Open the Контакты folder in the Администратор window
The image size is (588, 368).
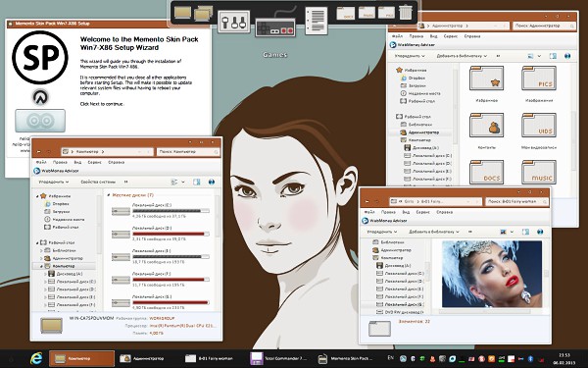click(x=486, y=125)
